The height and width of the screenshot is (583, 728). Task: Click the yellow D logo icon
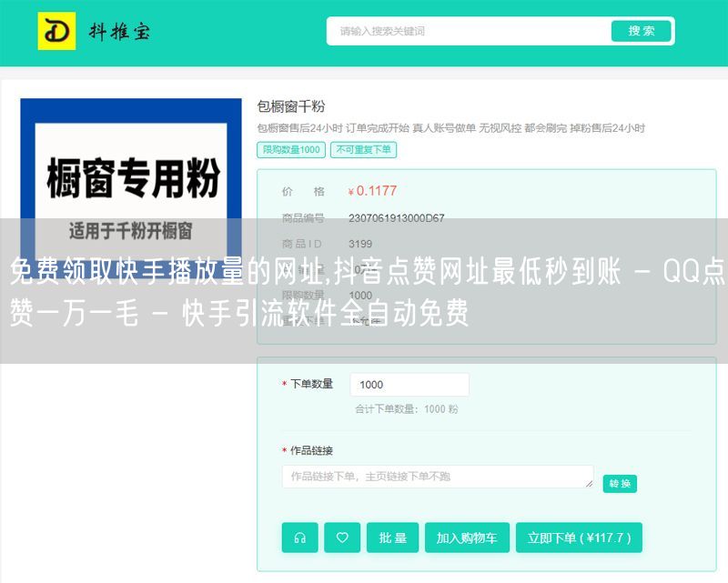(56, 31)
